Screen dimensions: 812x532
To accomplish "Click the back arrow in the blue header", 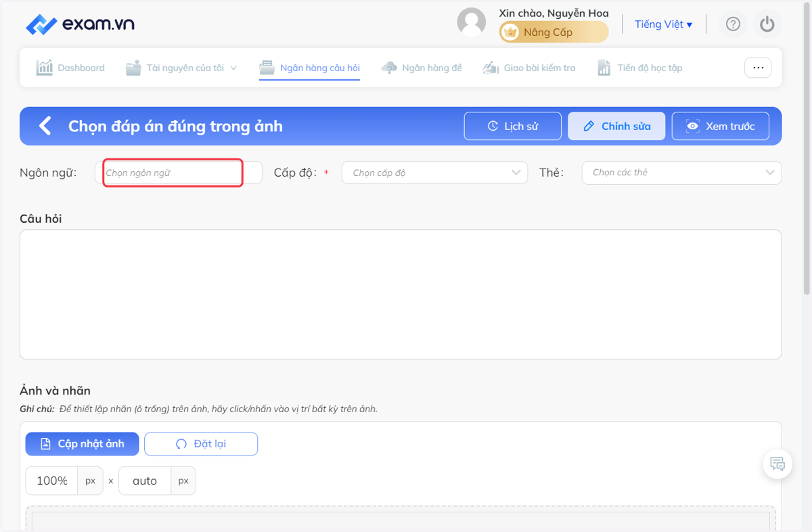I will tap(45, 126).
